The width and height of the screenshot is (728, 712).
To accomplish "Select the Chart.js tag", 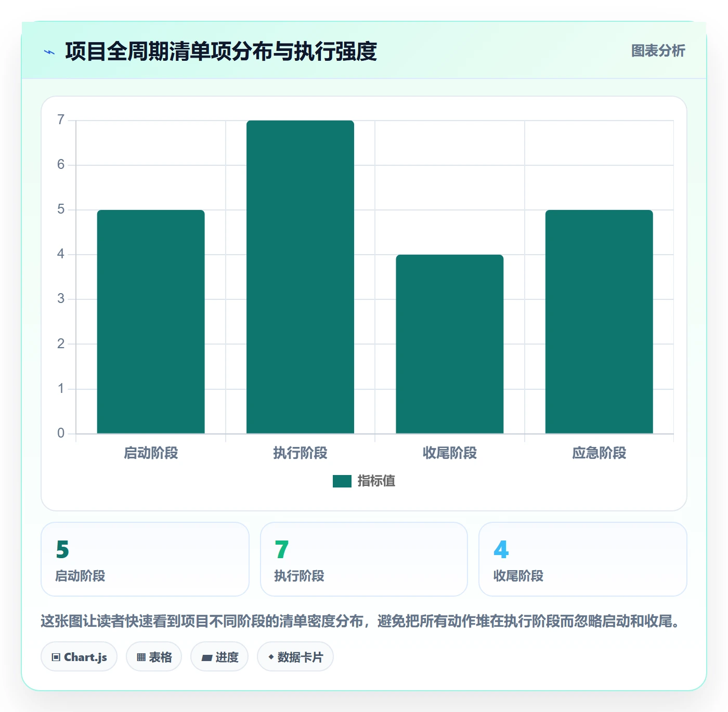I will (79, 657).
